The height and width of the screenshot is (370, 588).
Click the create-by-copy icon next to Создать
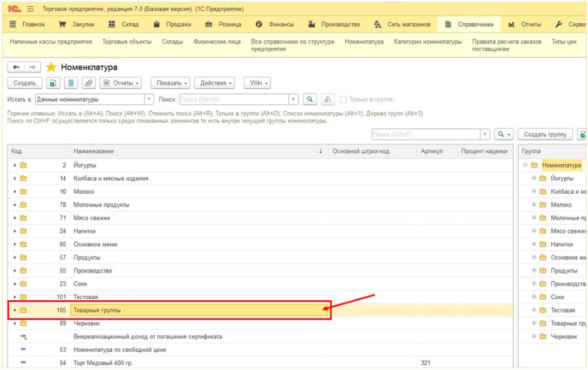53,83
